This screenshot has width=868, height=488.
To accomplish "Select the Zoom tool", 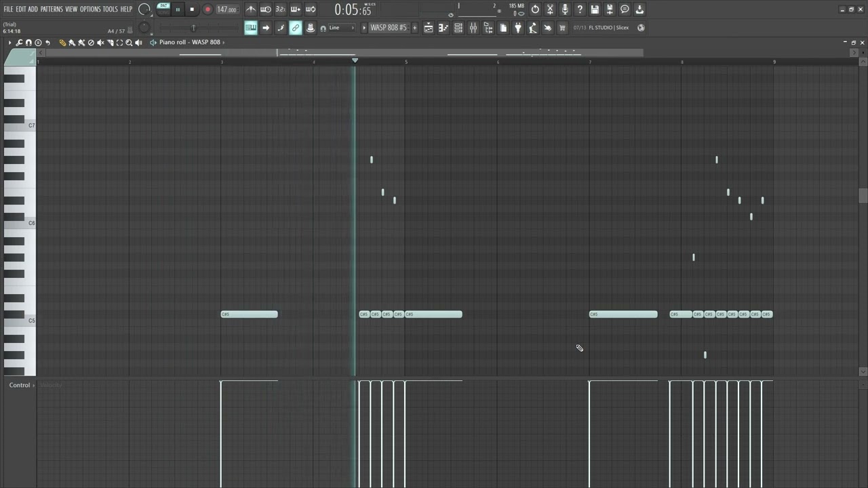I will coord(129,43).
